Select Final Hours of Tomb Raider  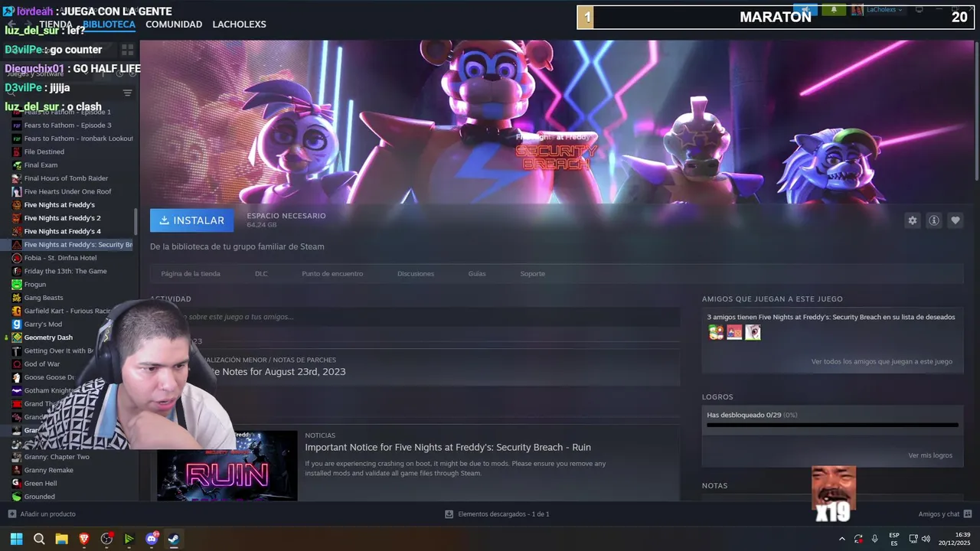pyautogui.click(x=66, y=178)
